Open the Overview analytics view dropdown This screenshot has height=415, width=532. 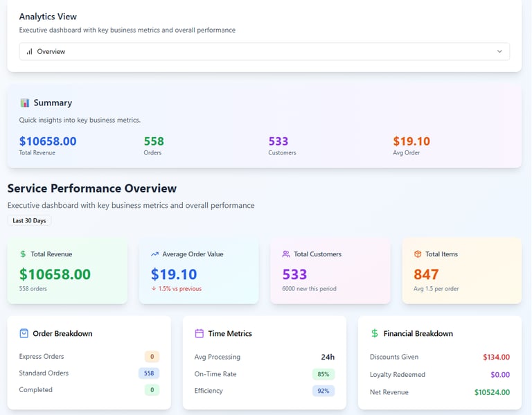click(264, 52)
